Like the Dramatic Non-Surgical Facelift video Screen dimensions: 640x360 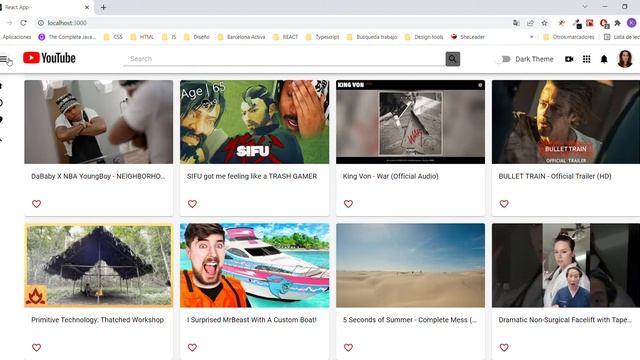tap(504, 347)
